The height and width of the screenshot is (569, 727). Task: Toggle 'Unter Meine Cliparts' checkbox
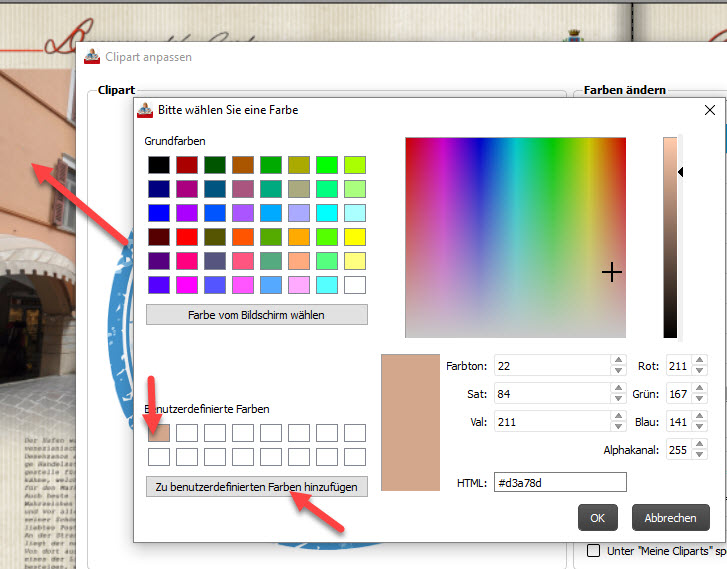(593, 550)
